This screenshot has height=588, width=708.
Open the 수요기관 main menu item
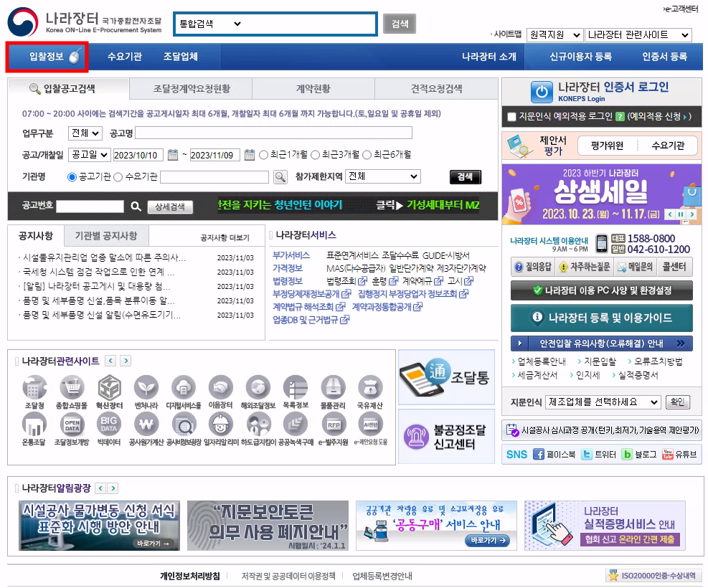125,57
